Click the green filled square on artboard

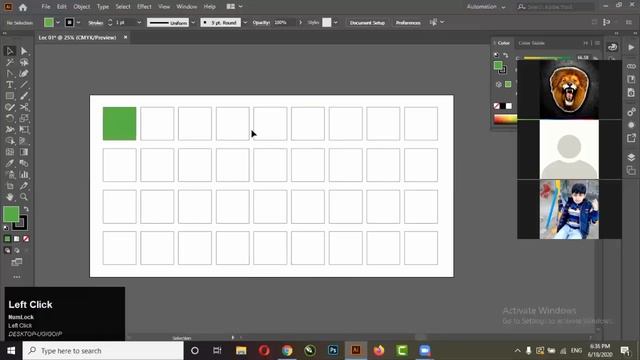coord(120,124)
